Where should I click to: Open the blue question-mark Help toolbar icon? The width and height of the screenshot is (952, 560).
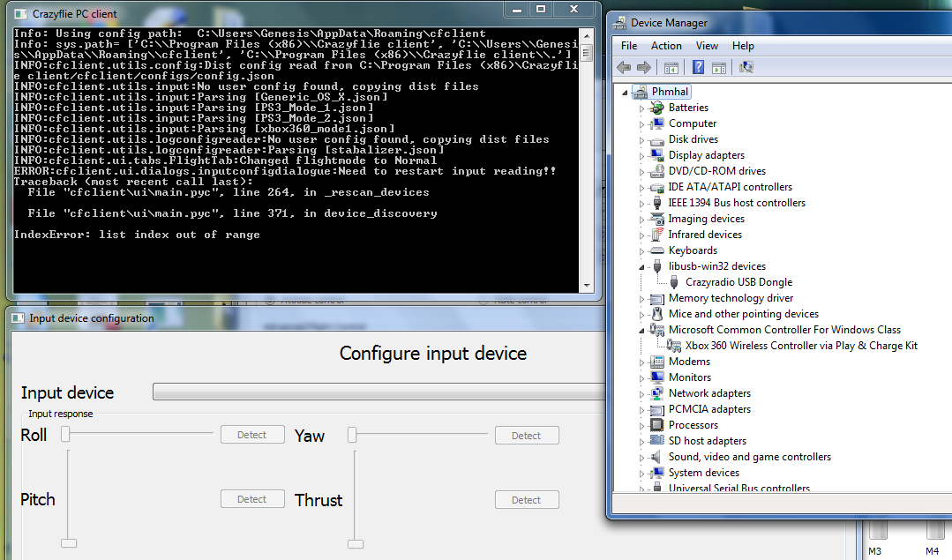[x=698, y=67]
